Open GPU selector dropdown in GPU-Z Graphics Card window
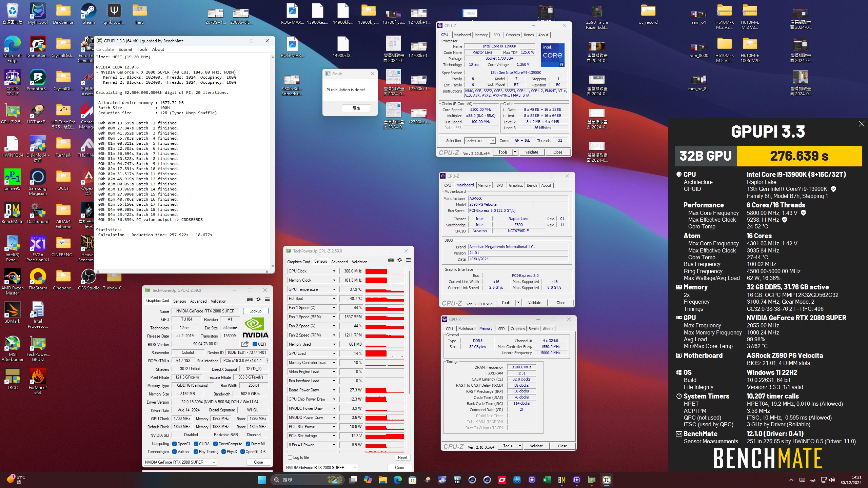Image resolution: width=868 pixels, height=488 pixels. (x=180, y=462)
